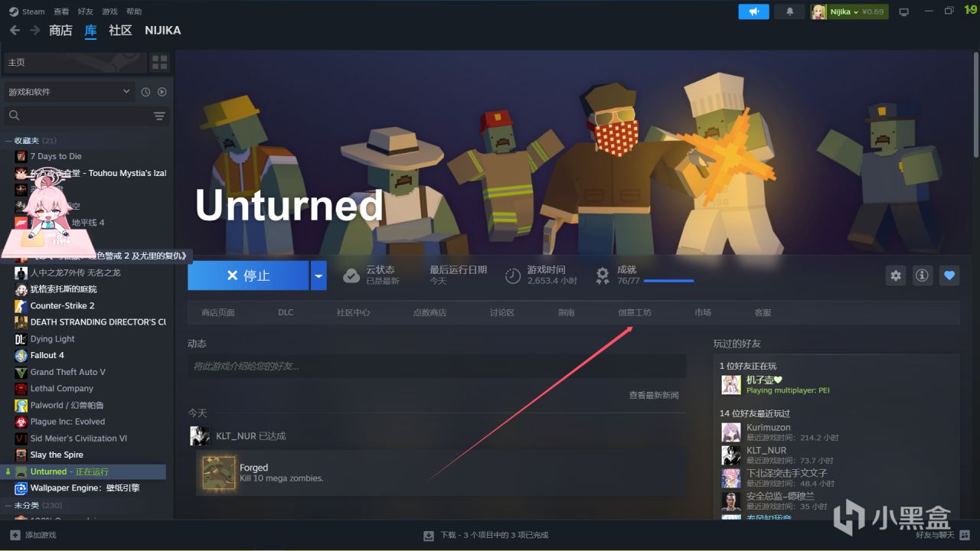Open the announcements megaphone button
The width and height of the screenshot is (980, 551).
(753, 11)
